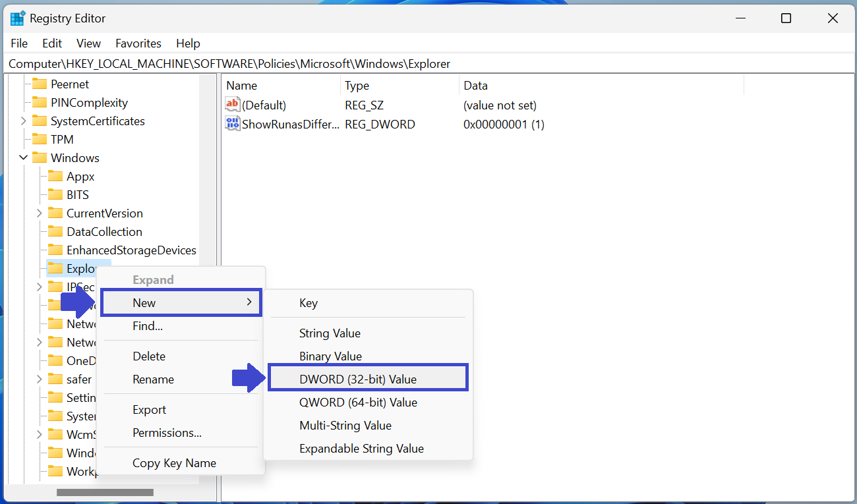Select Permissions... from context menu
Viewport: 857px width, 504px height.
167,433
